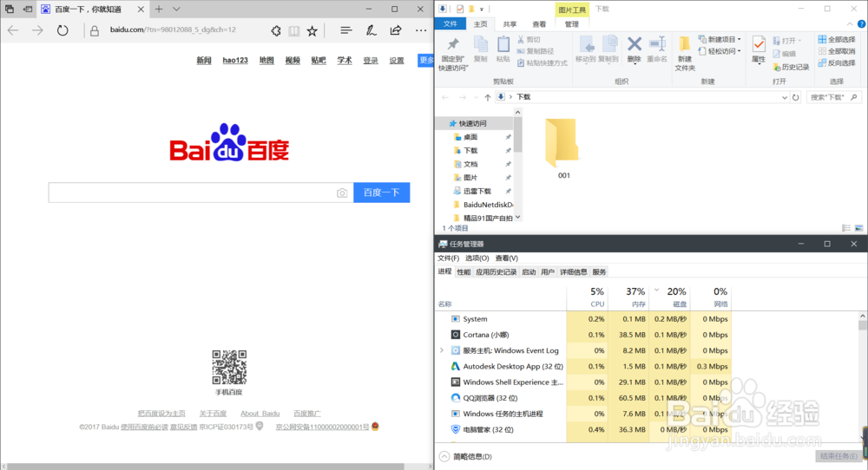Click the properties checkmark in Explorer quick access toolbar
This screenshot has width=868, height=470.
coord(460,9)
